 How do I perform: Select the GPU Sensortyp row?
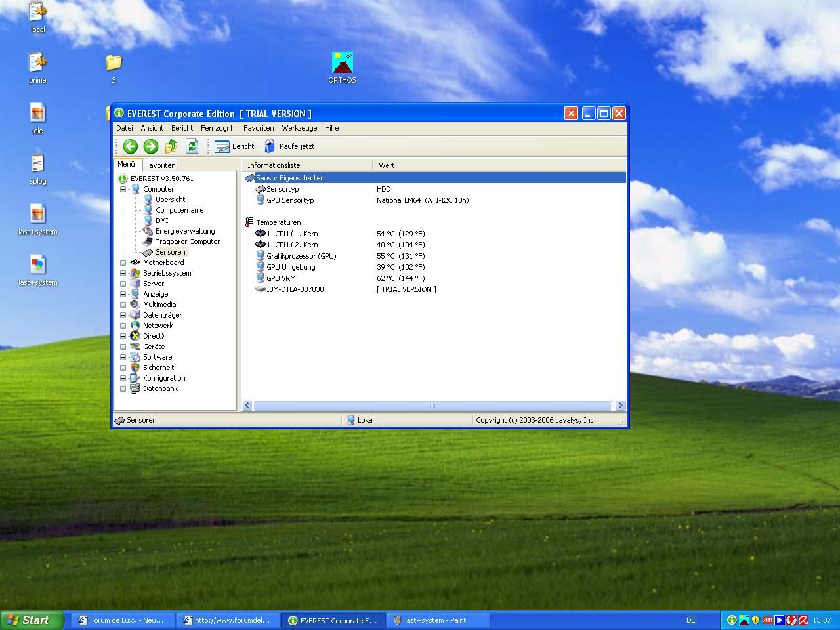click(x=434, y=200)
